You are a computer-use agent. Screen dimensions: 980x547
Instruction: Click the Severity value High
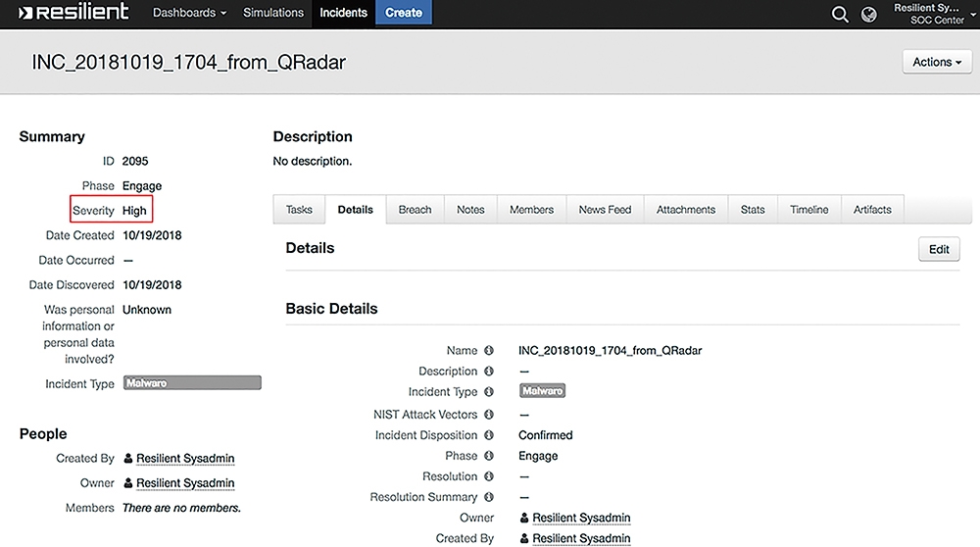click(x=134, y=210)
